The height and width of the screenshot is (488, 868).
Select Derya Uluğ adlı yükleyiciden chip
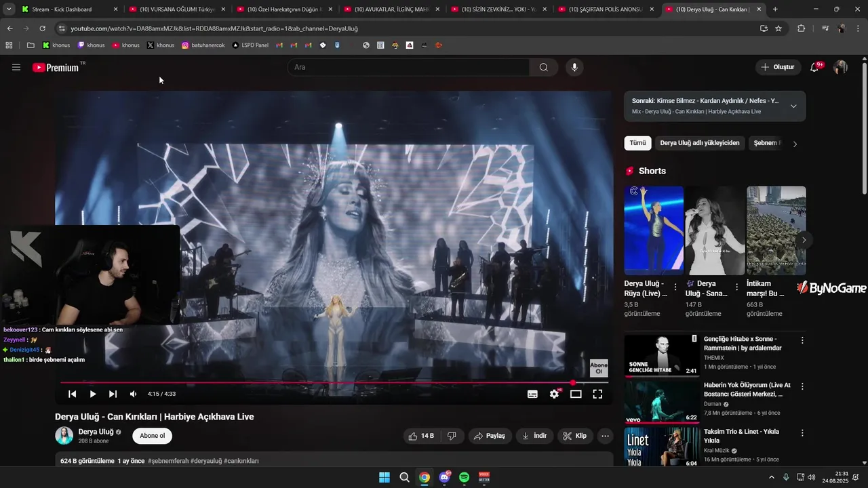(x=700, y=143)
